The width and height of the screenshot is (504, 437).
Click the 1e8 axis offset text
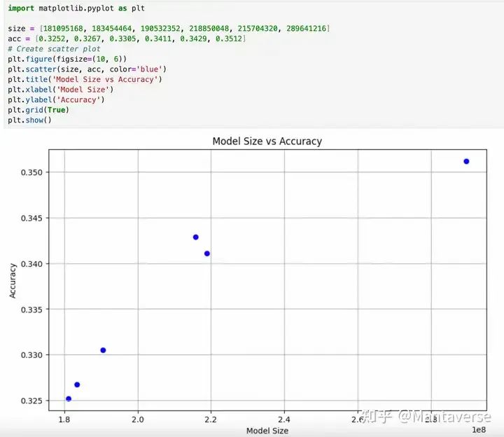(x=479, y=430)
